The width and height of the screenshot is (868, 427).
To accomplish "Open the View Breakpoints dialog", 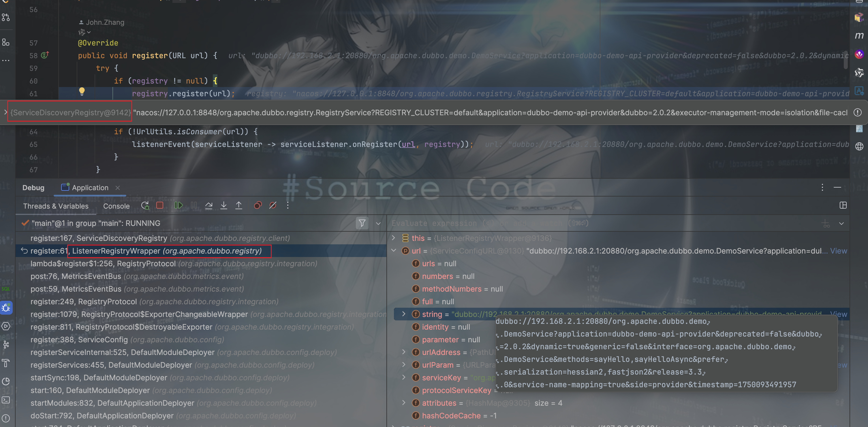I will [x=258, y=205].
